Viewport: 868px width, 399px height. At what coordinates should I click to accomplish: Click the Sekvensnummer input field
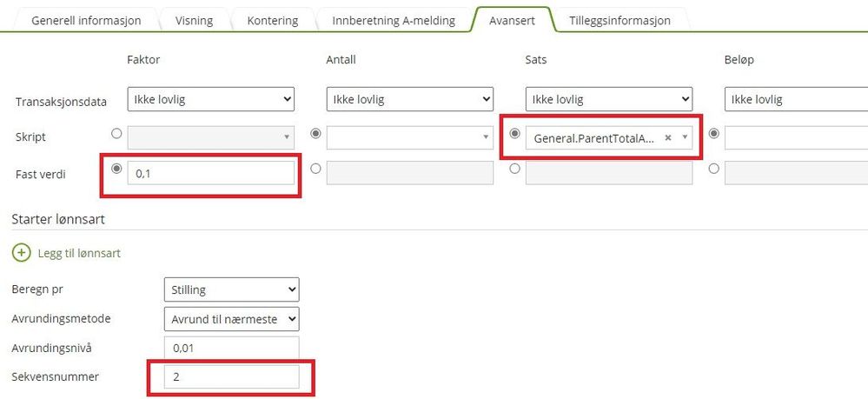tap(232, 377)
